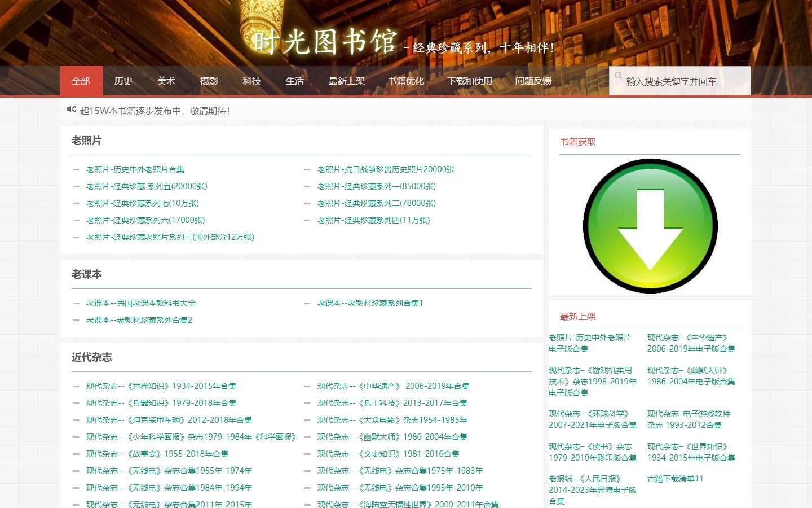Open 下载和使用 instructions
Screen dimensions: 812x508
click(x=470, y=81)
